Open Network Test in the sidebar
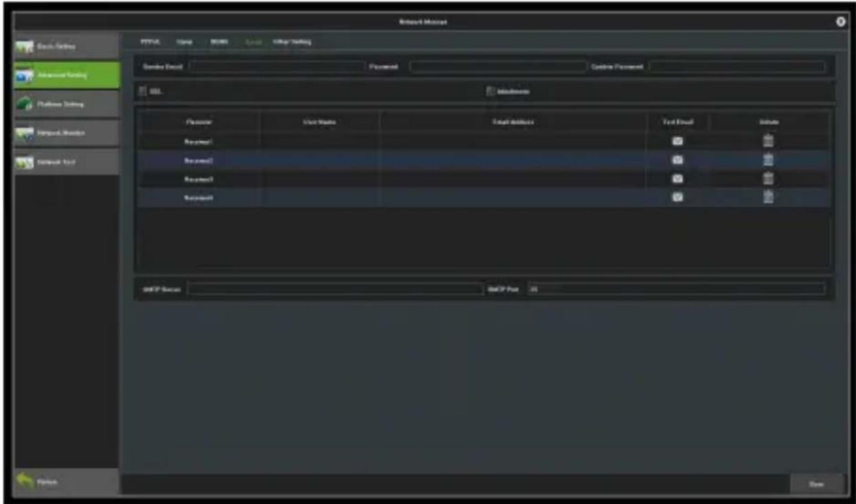 67,162
